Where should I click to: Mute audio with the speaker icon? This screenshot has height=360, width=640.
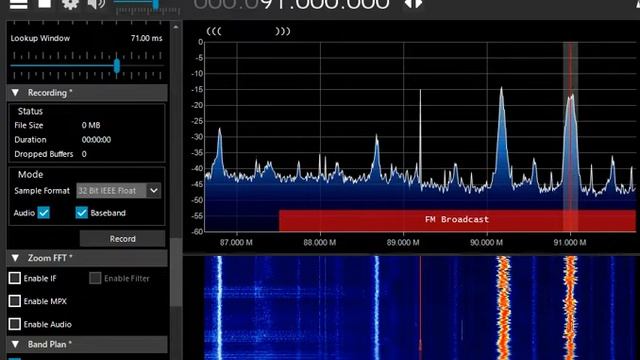97,4
